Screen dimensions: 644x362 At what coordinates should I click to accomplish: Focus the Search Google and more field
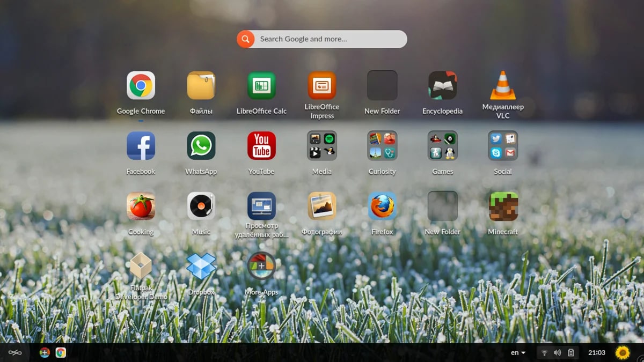pos(330,39)
